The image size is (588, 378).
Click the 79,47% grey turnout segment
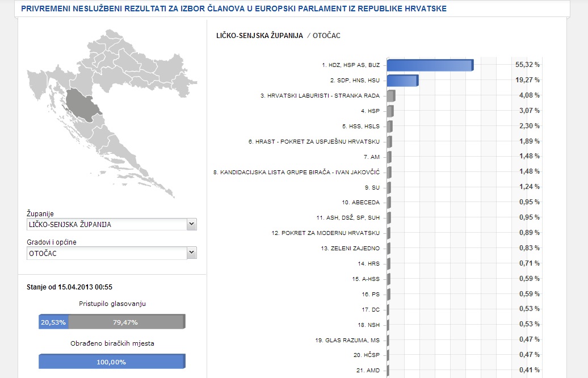[x=127, y=322]
